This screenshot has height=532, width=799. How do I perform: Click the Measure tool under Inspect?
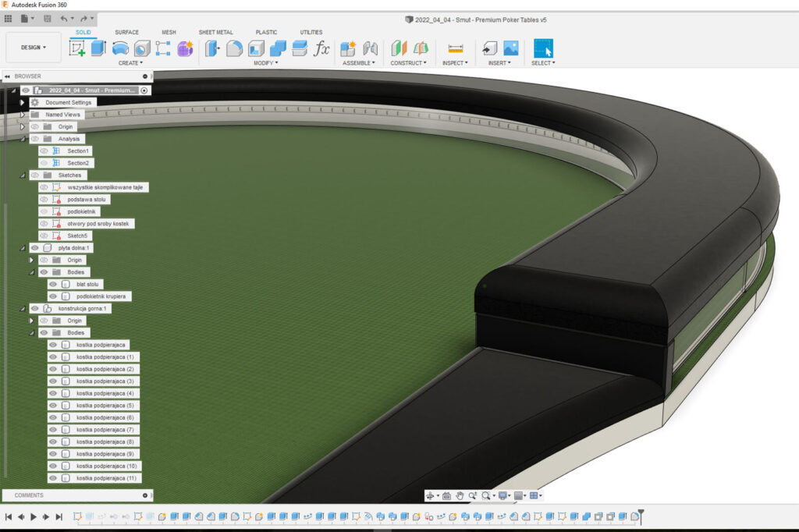[x=456, y=48]
